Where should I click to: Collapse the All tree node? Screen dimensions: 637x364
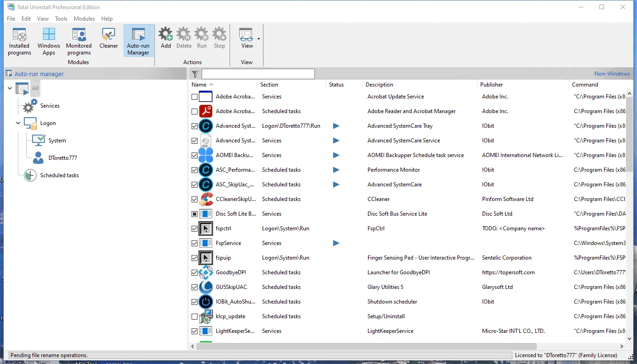coord(10,88)
